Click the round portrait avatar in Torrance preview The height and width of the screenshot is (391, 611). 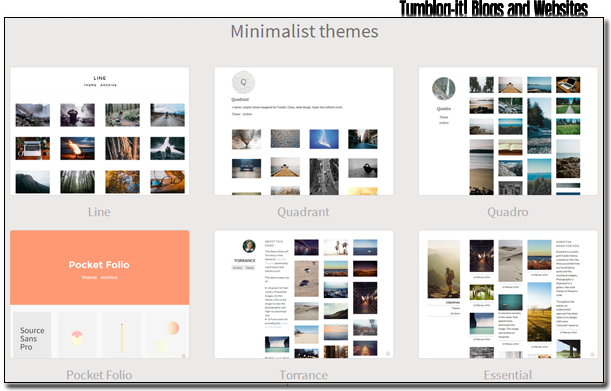coord(249,246)
